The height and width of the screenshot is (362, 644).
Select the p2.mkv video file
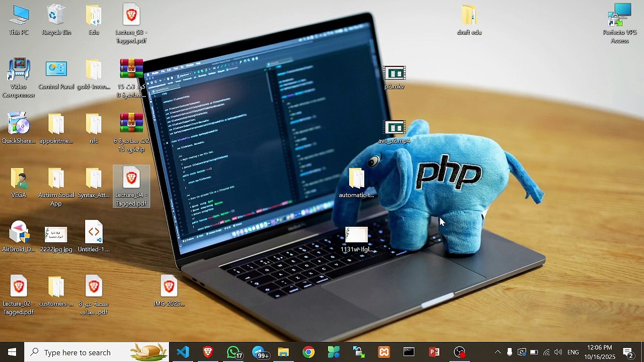(x=394, y=78)
